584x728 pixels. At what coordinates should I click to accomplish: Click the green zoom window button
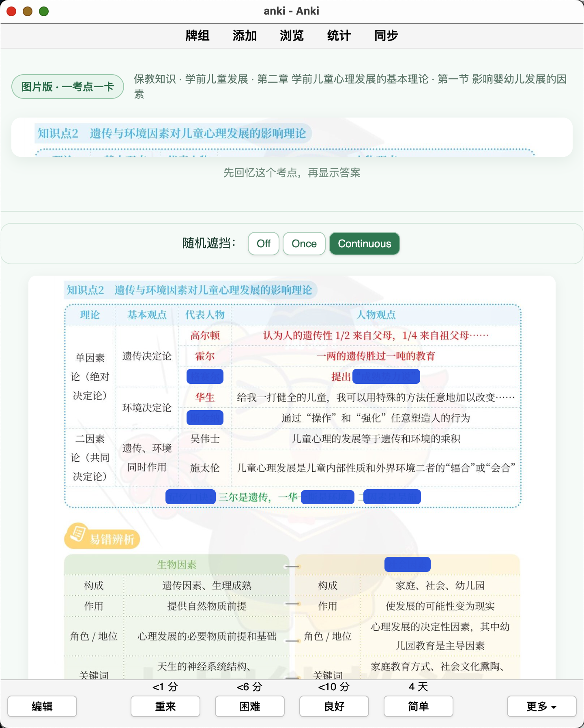44,11
